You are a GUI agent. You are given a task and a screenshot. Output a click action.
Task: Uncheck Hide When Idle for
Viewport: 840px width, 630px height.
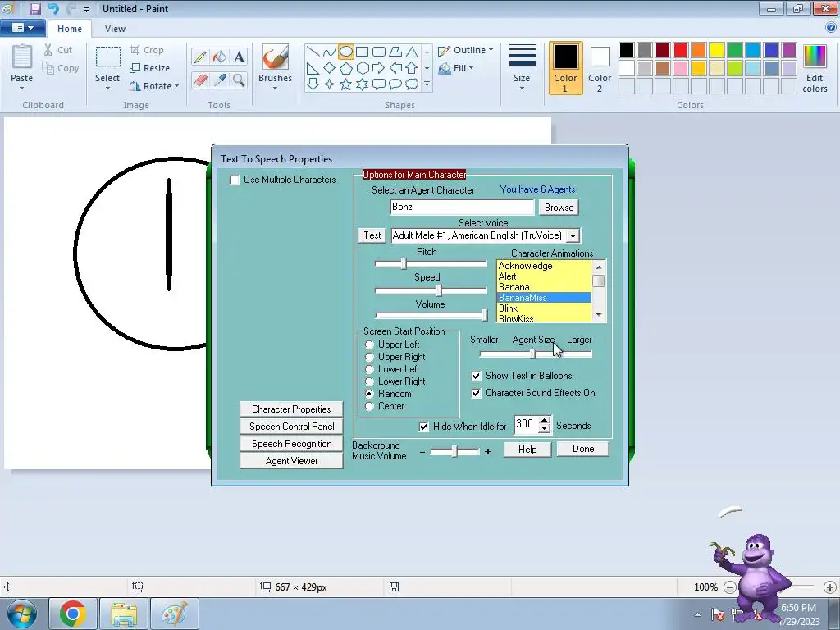[423, 427]
